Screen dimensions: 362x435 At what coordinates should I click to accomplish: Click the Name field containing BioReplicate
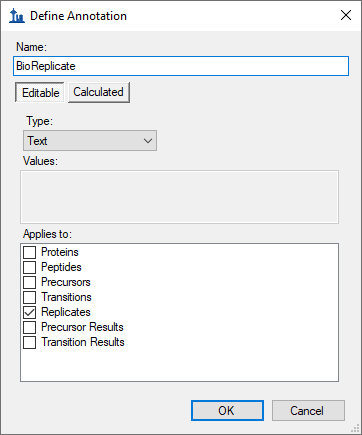click(x=181, y=66)
